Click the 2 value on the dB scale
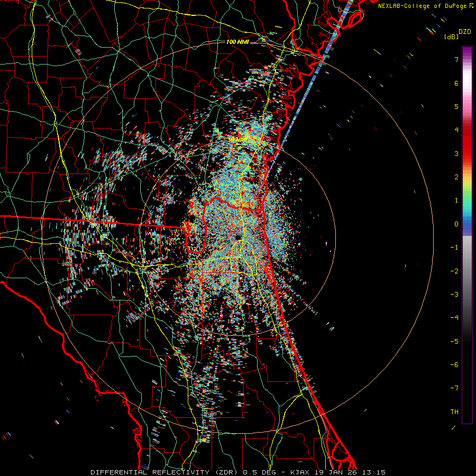Image resolution: width=476 pixels, height=476 pixels. pyautogui.click(x=456, y=177)
